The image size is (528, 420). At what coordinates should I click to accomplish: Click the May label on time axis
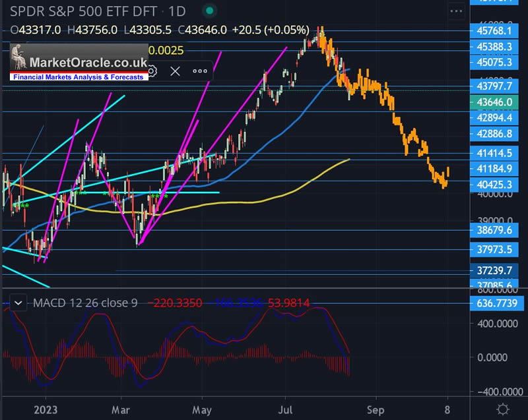(x=202, y=410)
